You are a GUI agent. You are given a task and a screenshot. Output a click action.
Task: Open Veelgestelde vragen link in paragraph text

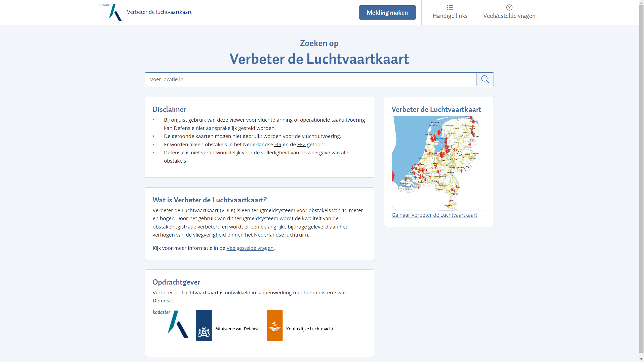250,248
